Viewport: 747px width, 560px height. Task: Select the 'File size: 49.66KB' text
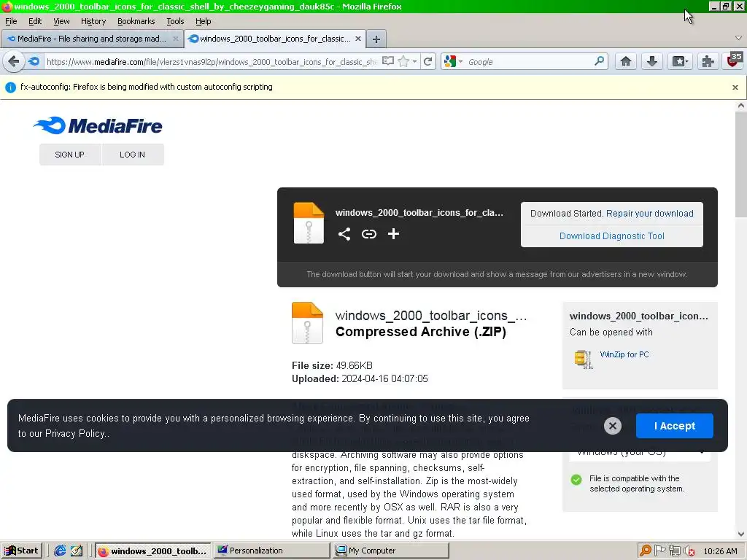click(332, 366)
